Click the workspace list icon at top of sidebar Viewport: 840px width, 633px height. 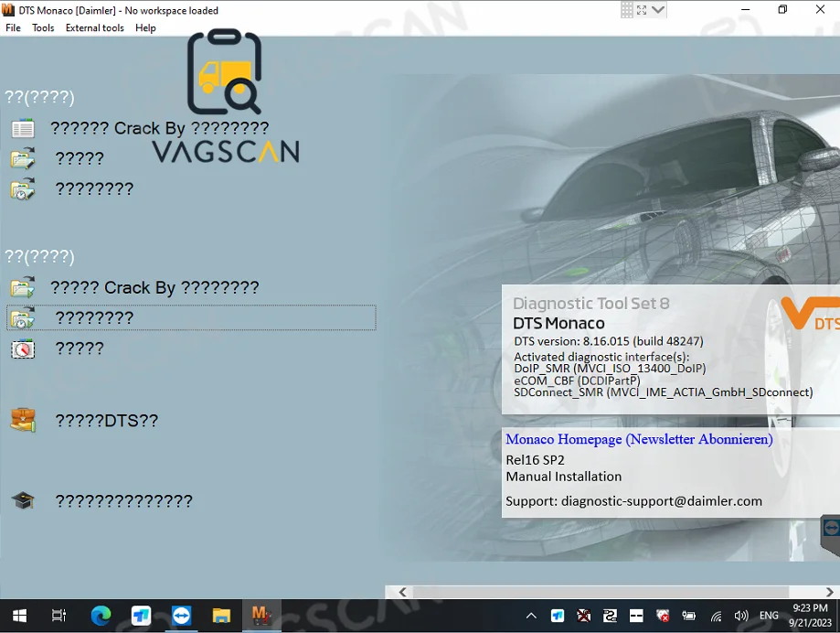click(23, 128)
